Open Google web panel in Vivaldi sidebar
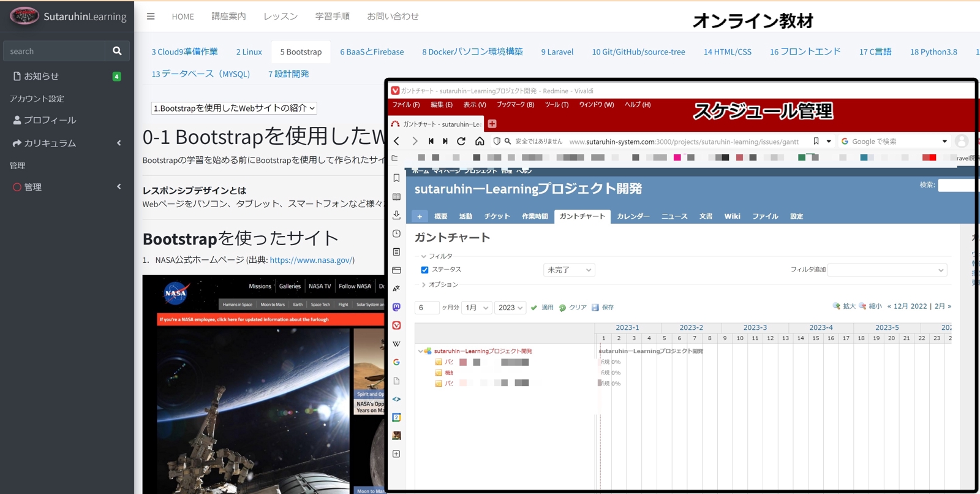Screen dimensions: 980x494 point(396,362)
